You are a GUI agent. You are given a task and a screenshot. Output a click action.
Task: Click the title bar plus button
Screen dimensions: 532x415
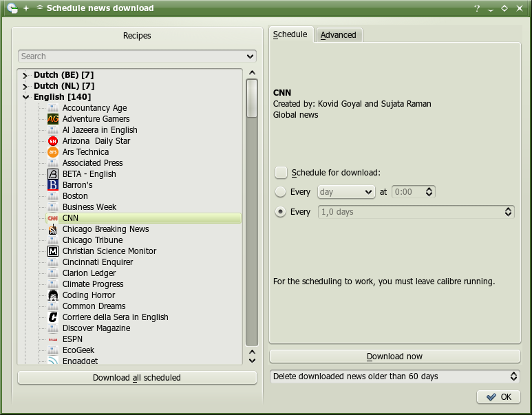click(x=26, y=8)
